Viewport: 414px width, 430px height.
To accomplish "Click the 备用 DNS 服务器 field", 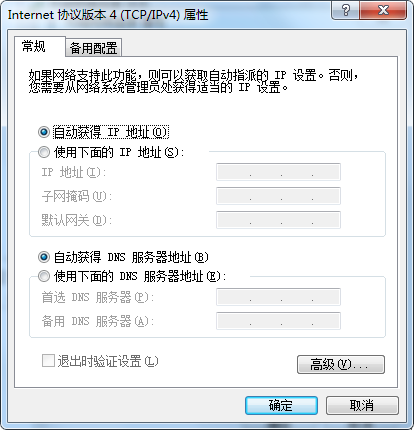I will click(278, 321).
